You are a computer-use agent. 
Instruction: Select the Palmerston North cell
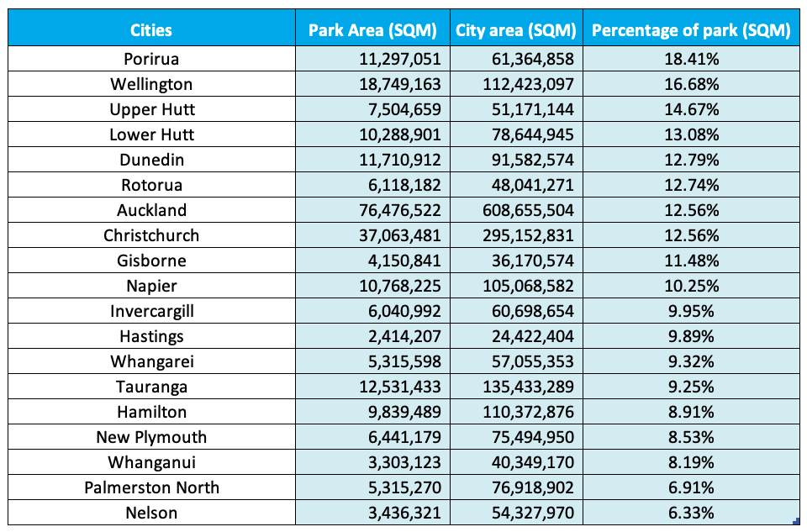tap(151, 487)
